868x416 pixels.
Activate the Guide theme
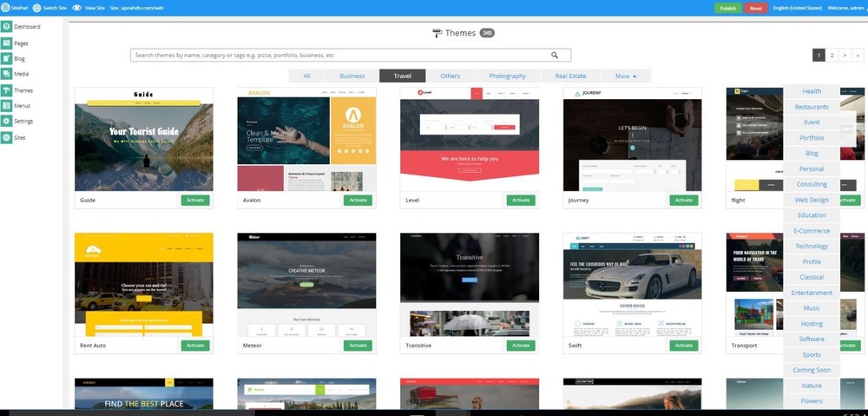pyautogui.click(x=195, y=200)
